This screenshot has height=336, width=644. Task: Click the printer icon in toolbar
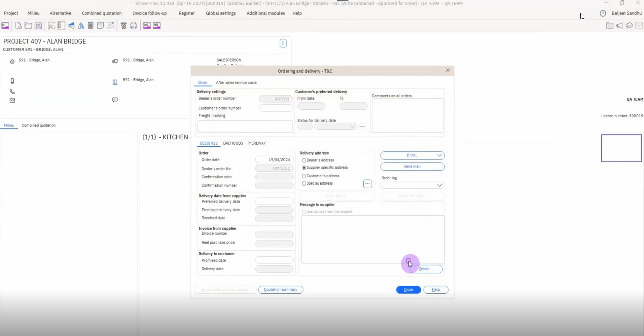[x=133, y=26]
